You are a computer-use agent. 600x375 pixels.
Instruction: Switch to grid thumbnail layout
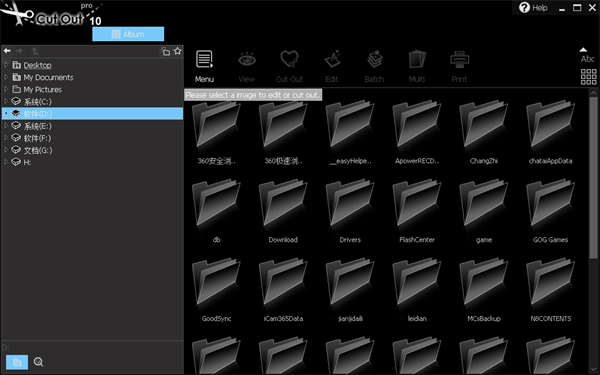[x=589, y=77]
